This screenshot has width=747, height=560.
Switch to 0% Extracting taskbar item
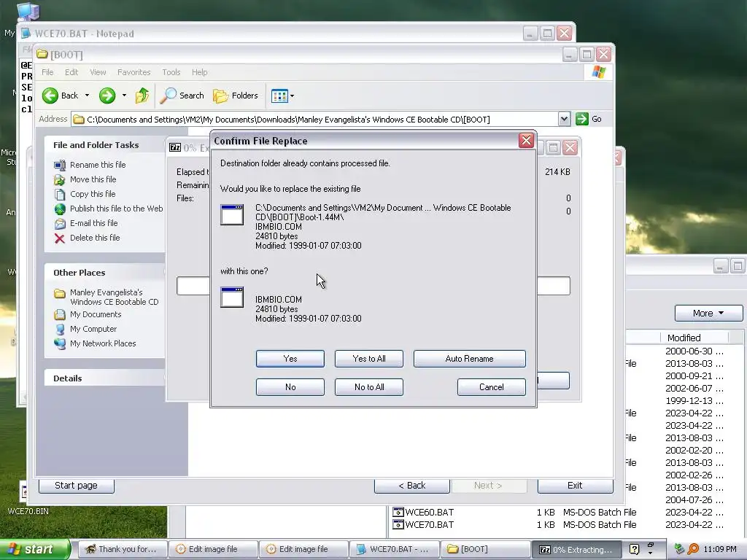click(576, 549)
